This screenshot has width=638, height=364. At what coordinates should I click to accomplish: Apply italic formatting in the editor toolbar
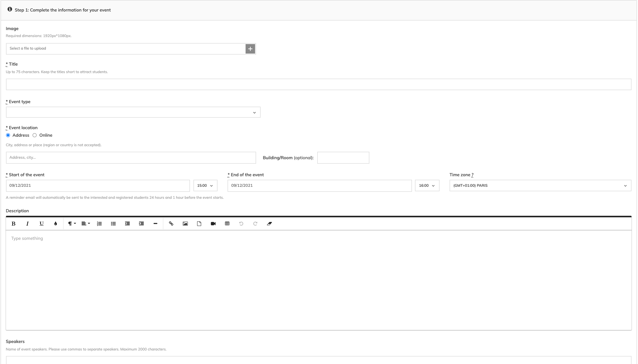27,224
